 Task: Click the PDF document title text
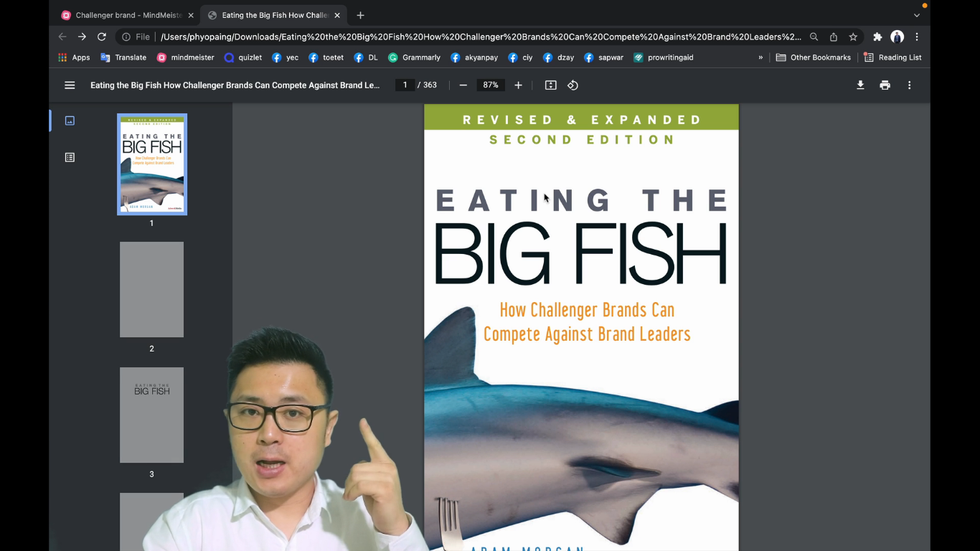[235, 85]
